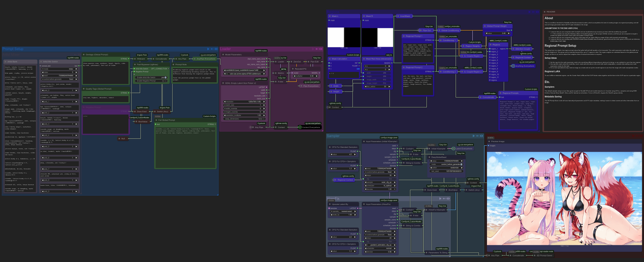Click the play icon on the Prompt Setup group header

click(x=208, y=49)
